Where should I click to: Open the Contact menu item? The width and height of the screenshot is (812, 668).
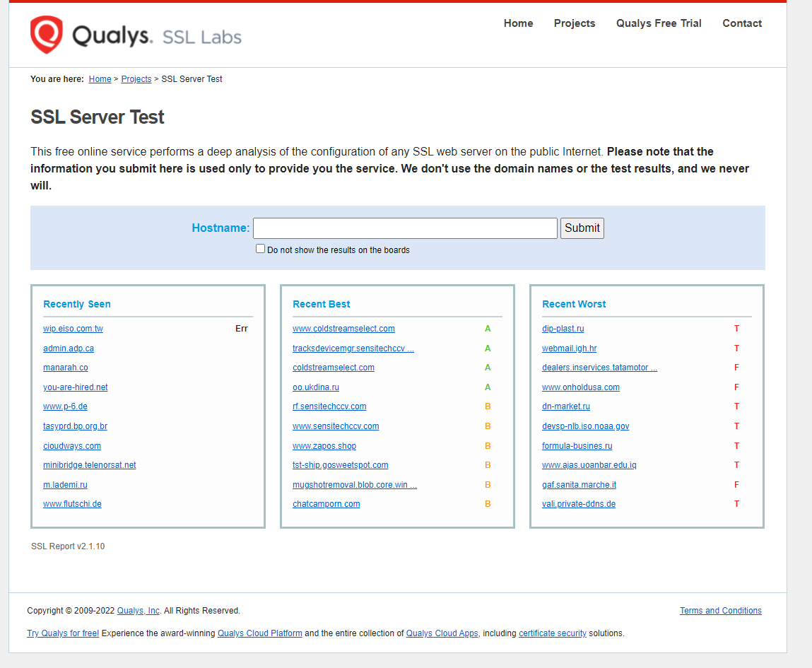click(742, 23)
